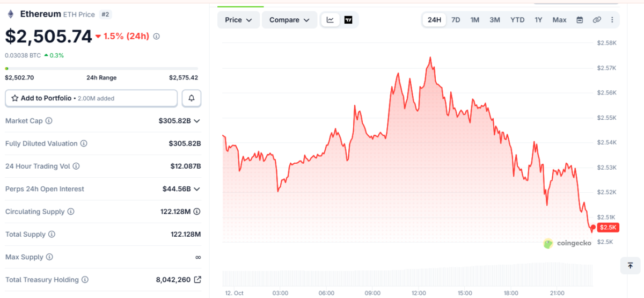
Task: Select the Max time range
Action: click(559, 20)
